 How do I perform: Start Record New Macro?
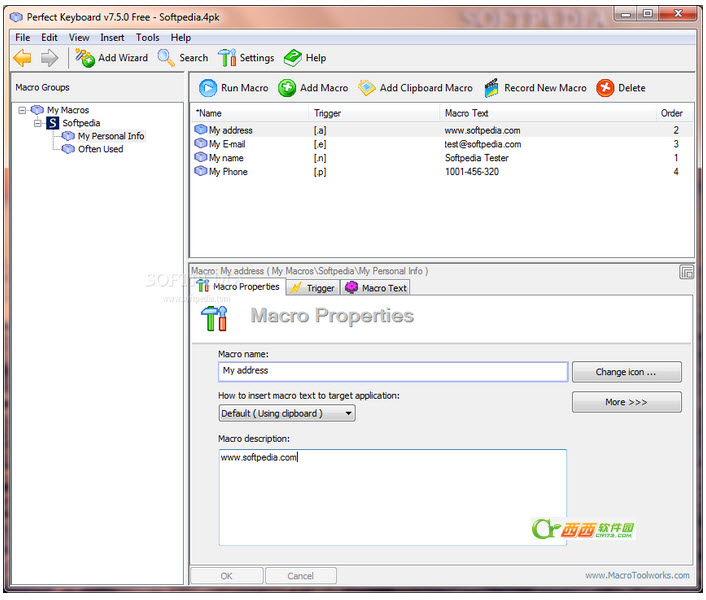535,88
